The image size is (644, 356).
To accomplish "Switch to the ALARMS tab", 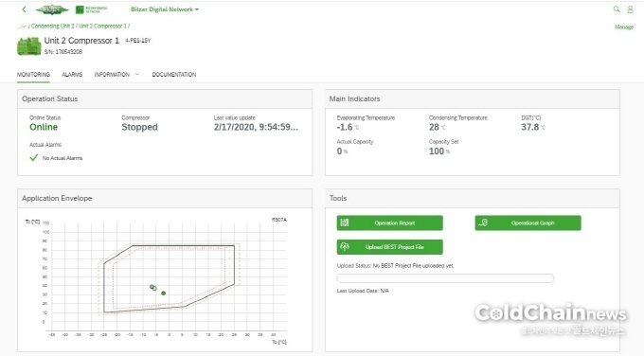I will pyautogui.click(x=72, y=75).
